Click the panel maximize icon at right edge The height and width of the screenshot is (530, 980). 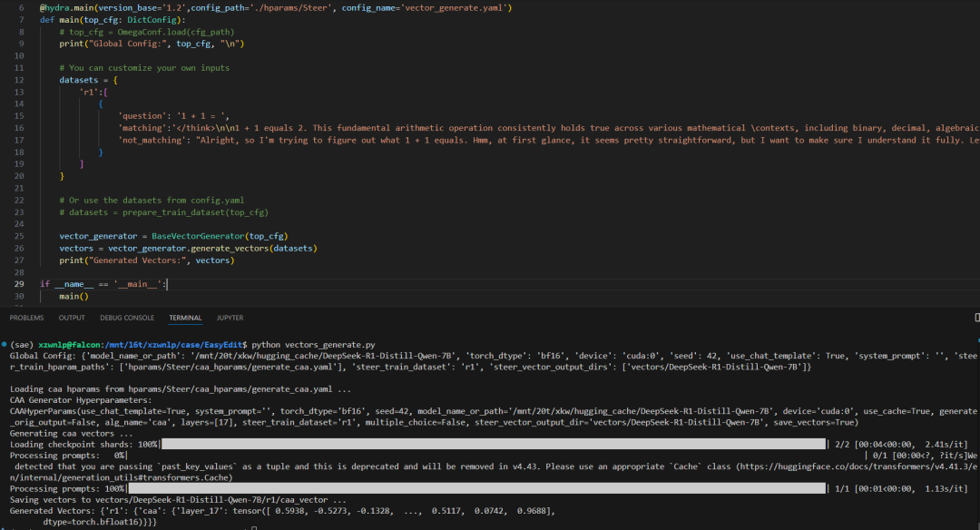click(x=977, y=318)
